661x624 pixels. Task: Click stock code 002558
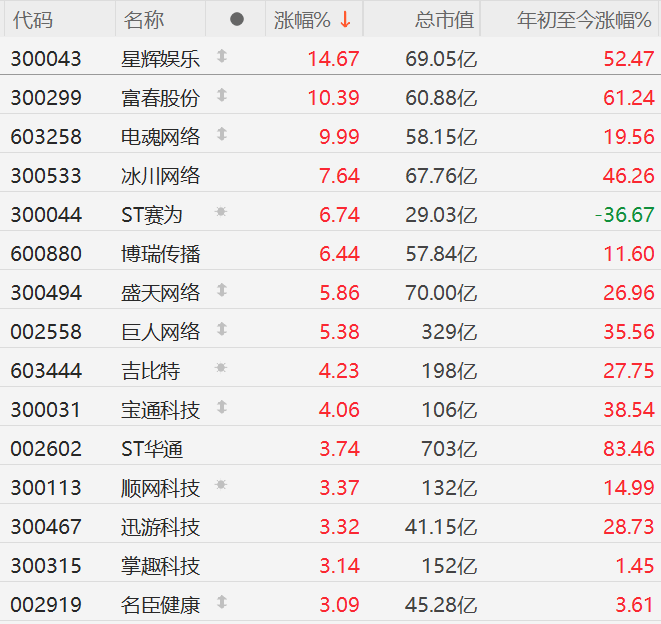click(x=46, y=332)
